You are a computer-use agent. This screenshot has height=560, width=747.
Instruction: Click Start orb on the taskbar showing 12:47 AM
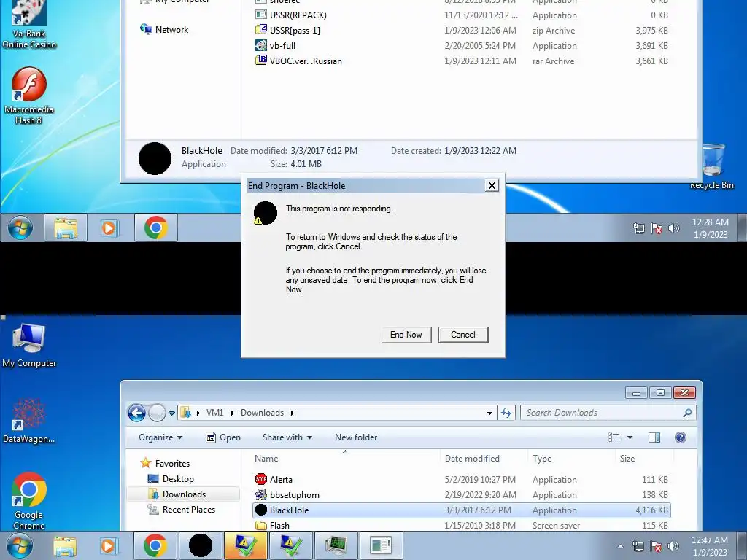point(19,545)
